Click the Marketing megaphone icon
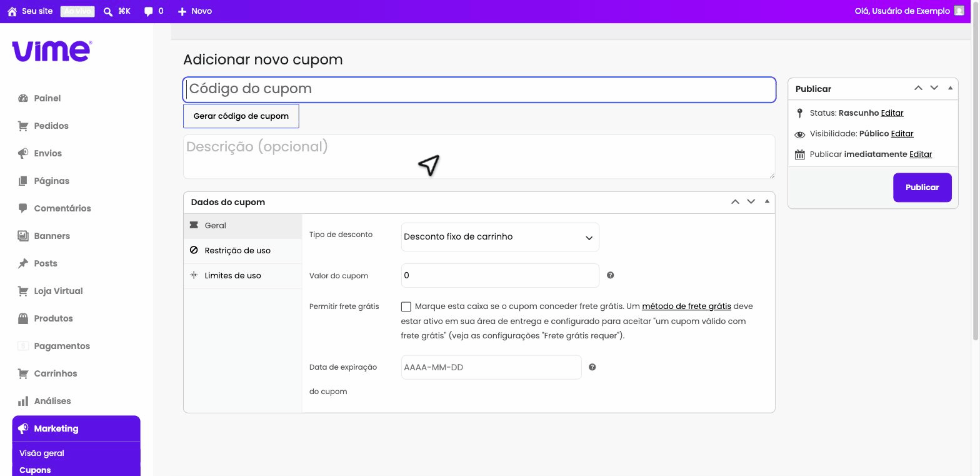Viewport: 980px width, 476px height. [x=23, y=428]
